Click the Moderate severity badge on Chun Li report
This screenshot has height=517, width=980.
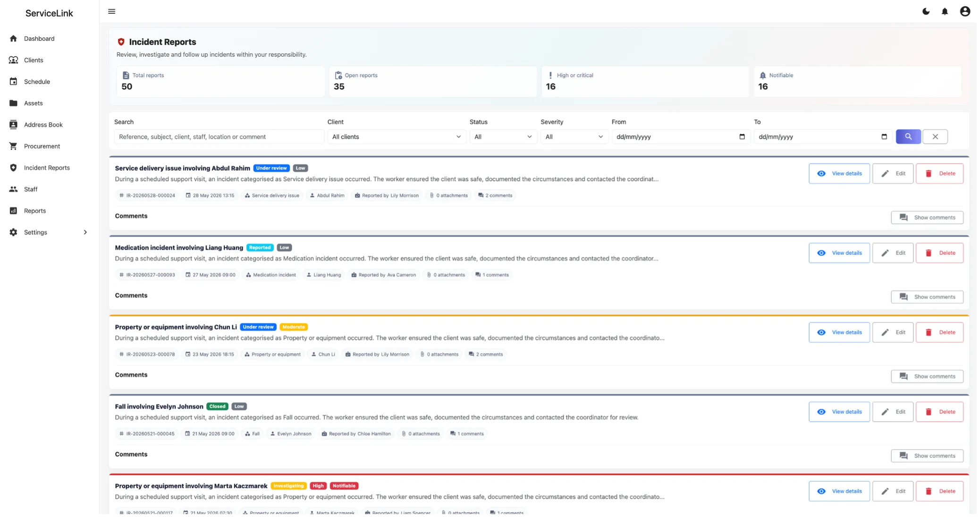point(293,327)
